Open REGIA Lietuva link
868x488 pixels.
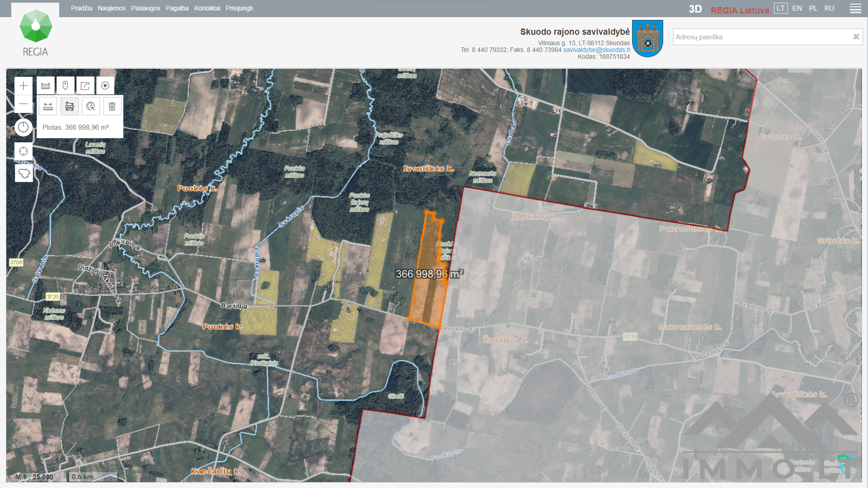point(740,10)
